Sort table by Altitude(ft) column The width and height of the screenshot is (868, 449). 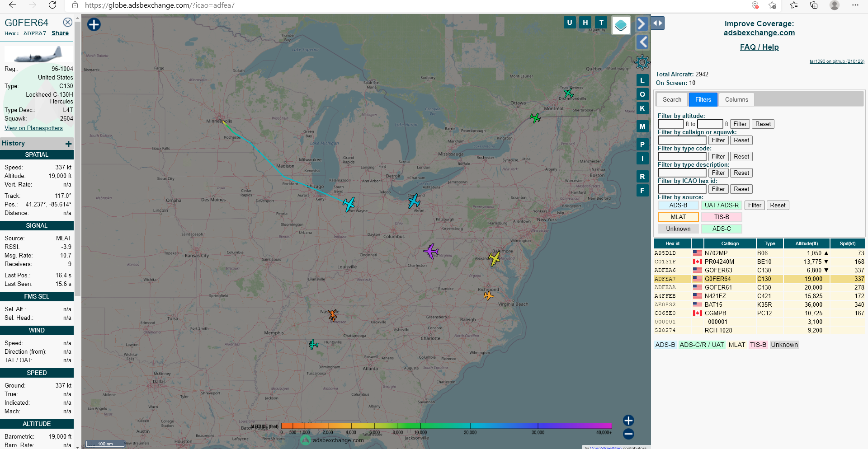(807, 244)
